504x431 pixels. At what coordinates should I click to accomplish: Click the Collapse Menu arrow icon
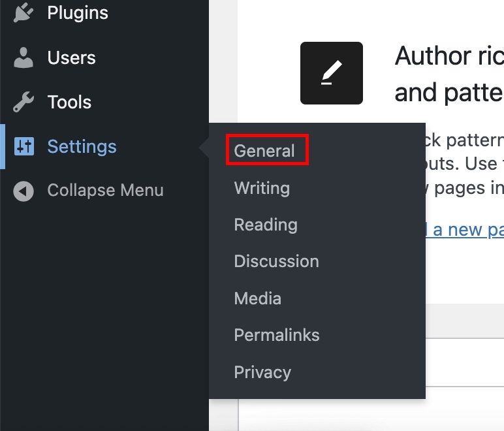tap(24, 191)
